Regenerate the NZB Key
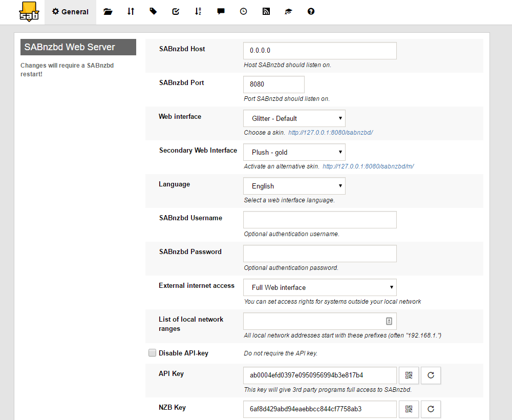 coord(431,409)
